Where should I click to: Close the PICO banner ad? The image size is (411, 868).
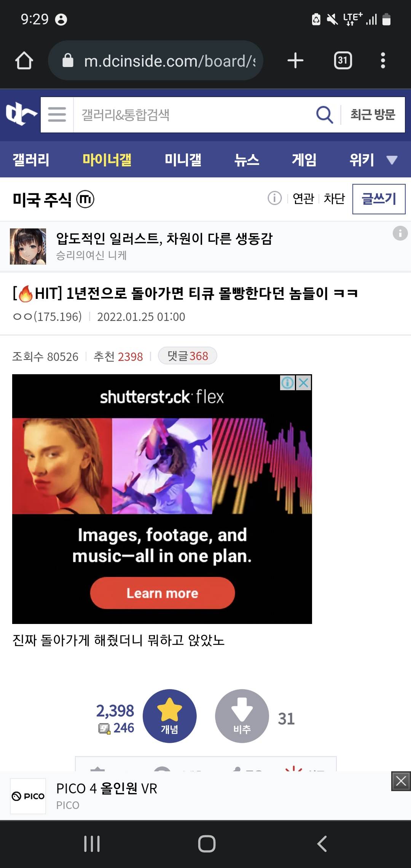[x=401, y=781]
